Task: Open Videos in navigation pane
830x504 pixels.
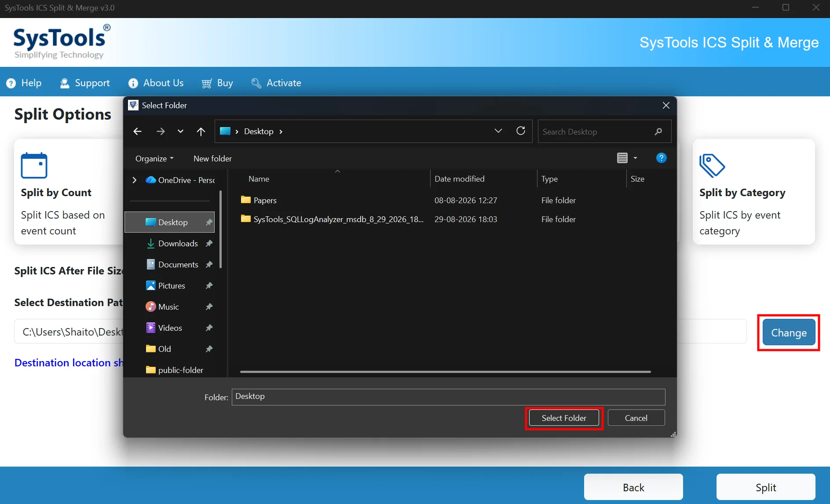Action: click(164, 328)
